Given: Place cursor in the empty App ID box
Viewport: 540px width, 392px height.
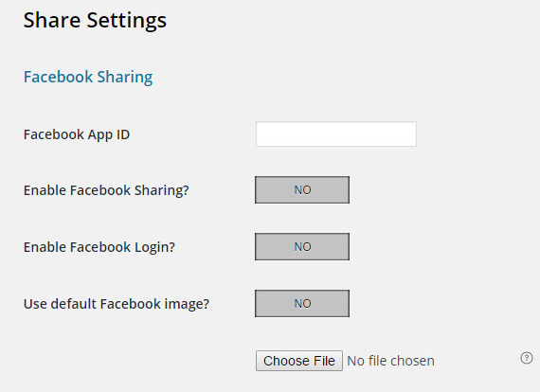Looking at the screenshot, I should 336,134.
